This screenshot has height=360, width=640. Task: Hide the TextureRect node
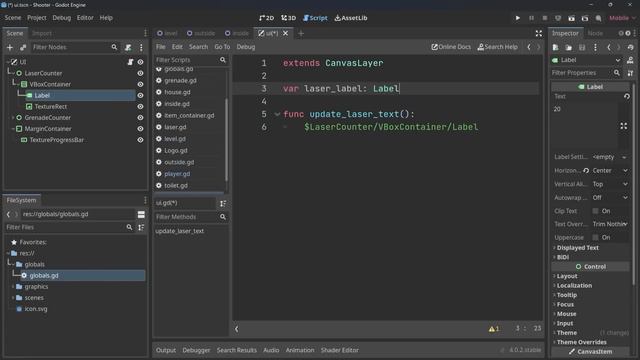pyautogui.click(x=140, y=107)
